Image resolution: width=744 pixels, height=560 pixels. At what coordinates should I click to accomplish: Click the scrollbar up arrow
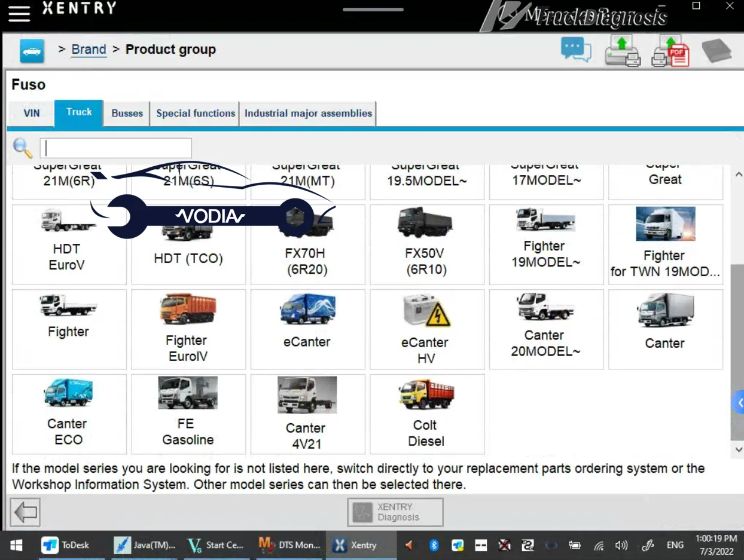coord(738,174)
